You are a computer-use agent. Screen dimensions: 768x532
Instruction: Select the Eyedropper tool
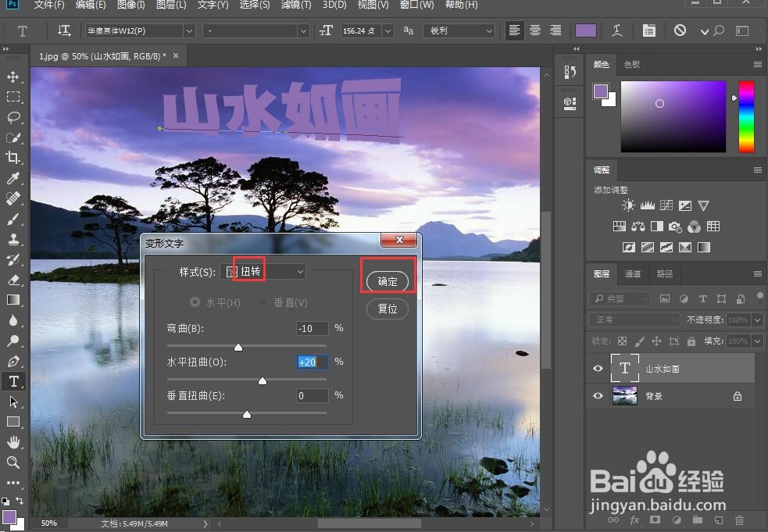[x=13, y=178]
